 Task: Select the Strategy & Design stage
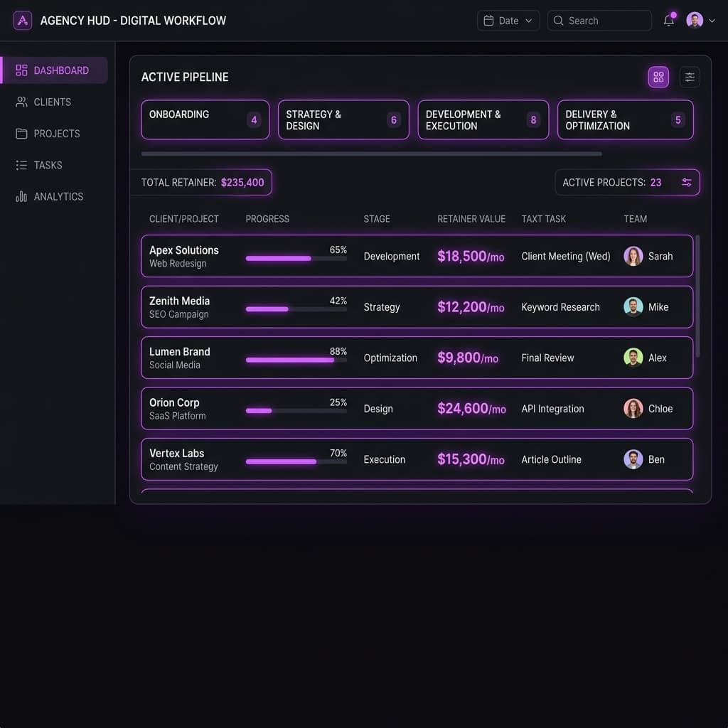click(343, 119)
